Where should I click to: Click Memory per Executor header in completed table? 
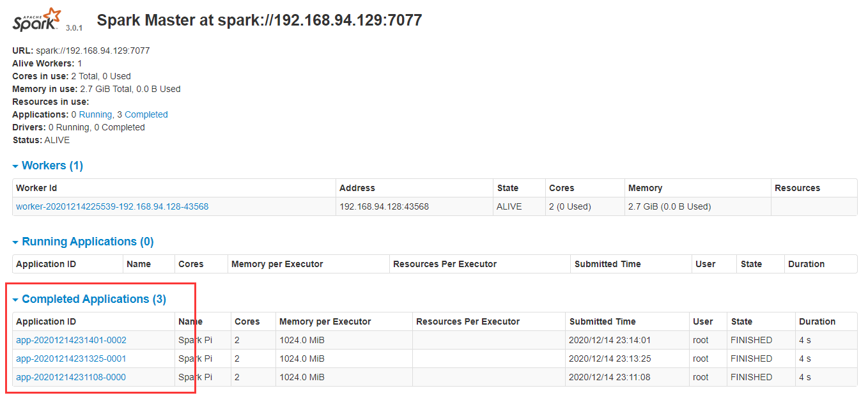point(325,321)
